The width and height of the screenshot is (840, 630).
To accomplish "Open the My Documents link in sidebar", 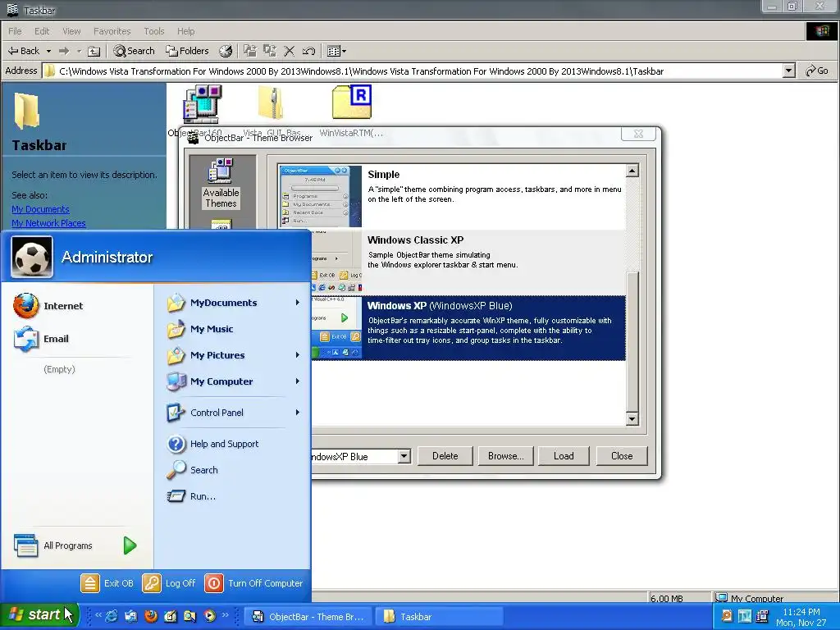I will (x=41, y=209).
